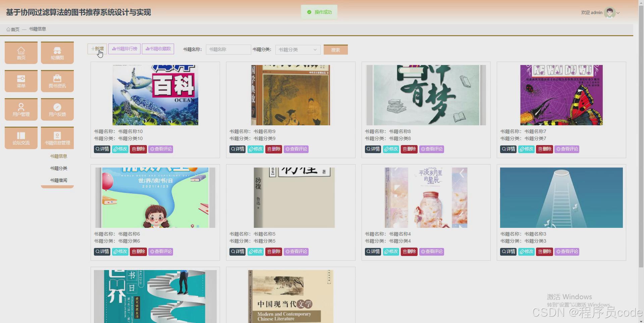
Task: Open 轮播图 management via its sidebar icon
Action: click(x=57, y=53)
